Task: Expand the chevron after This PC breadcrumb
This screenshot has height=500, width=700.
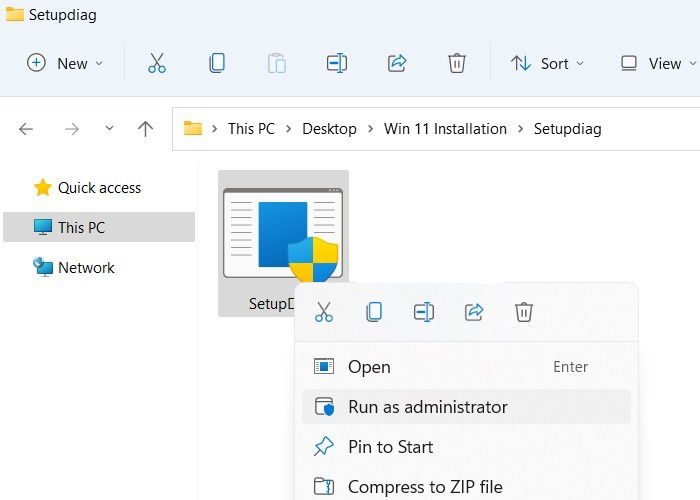Action: click(288, 129)
